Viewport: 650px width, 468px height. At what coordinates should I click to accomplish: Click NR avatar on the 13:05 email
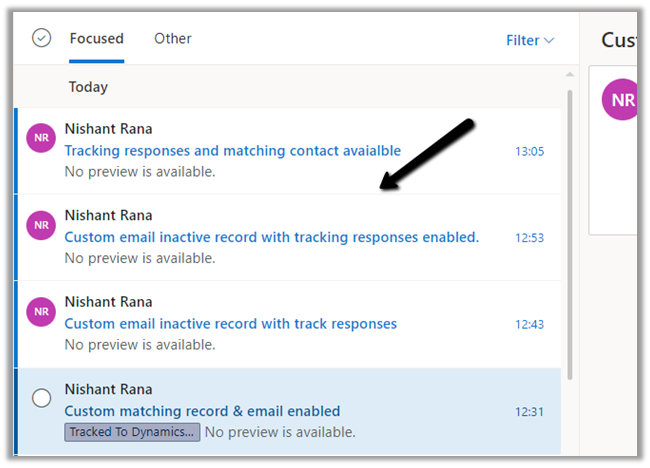click(x=41, y=139)
